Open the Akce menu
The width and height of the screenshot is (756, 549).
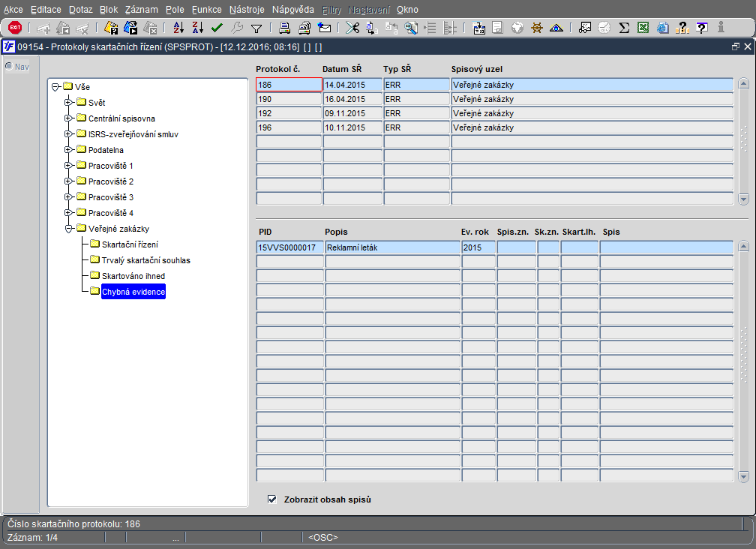(x=13, y=10)
